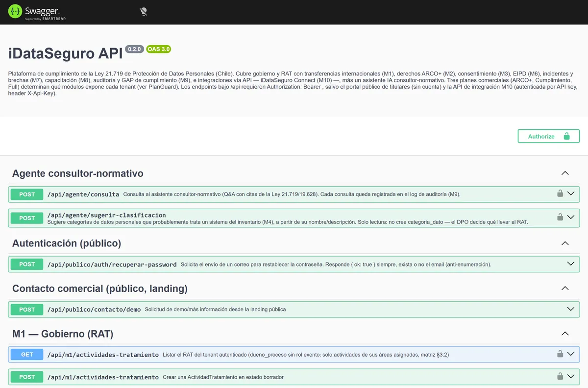Click POST badge of /api/agente/consulta
Viewport: 588px width, 388px height.
tap(27, 194)
